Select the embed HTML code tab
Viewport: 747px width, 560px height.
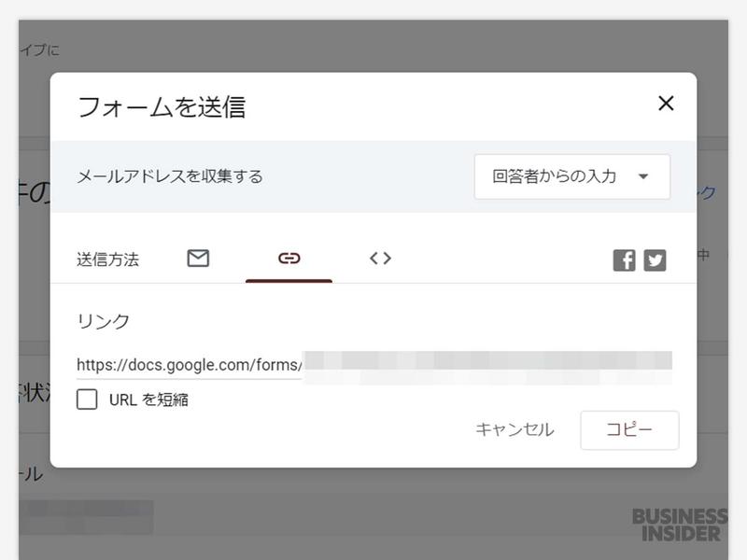(x=380, y=259)
